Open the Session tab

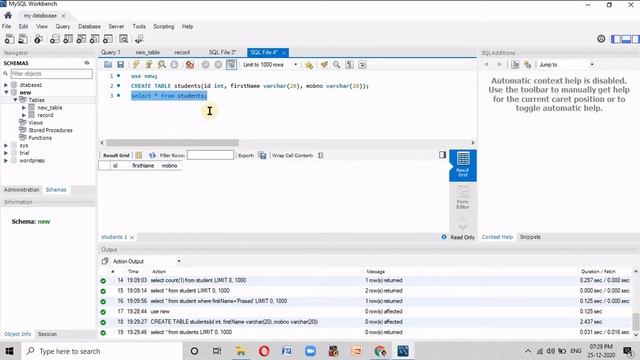(47, 334)
